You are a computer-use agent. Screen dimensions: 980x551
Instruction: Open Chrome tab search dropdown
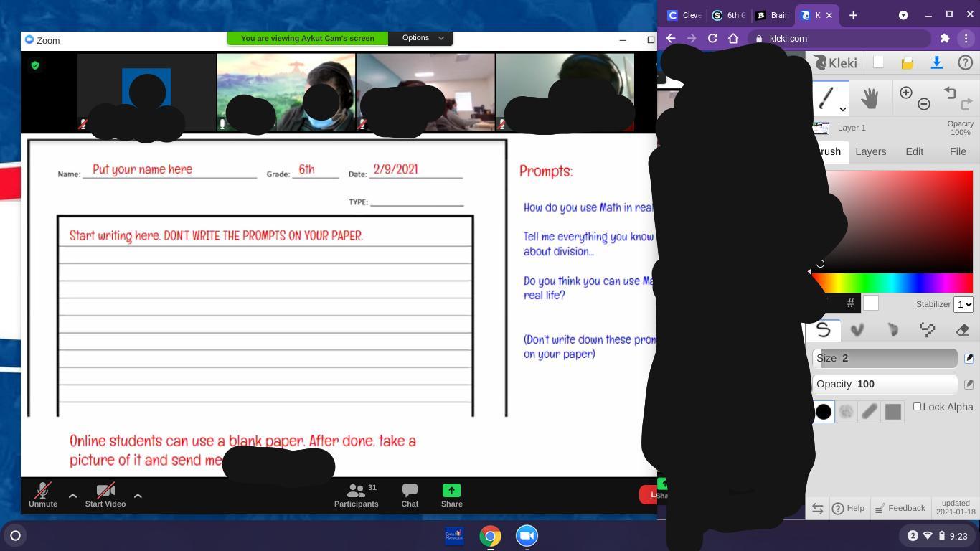(x=903, y=15)
